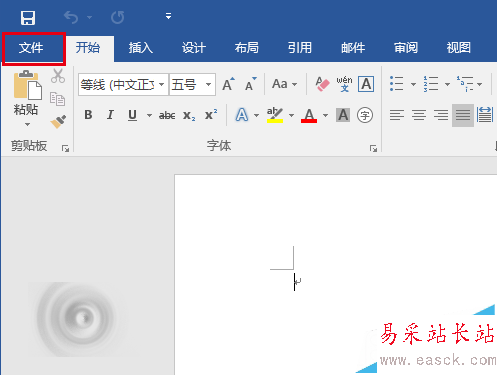497x375 pixels.
Task: Select the Format Painter brush
Action: (x=58, y=122)
